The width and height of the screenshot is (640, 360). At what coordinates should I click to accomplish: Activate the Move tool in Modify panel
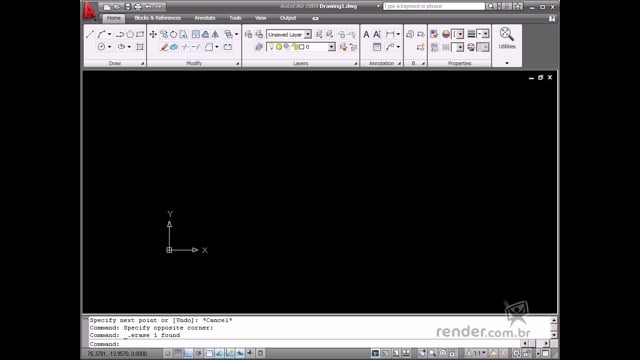tap(153, 34)
